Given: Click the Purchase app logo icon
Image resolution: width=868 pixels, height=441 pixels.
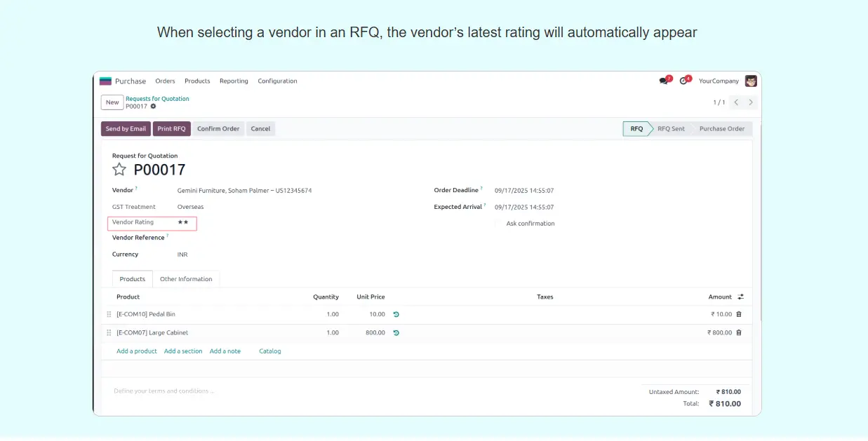Looking at the screenshot, I should (105, 81).
